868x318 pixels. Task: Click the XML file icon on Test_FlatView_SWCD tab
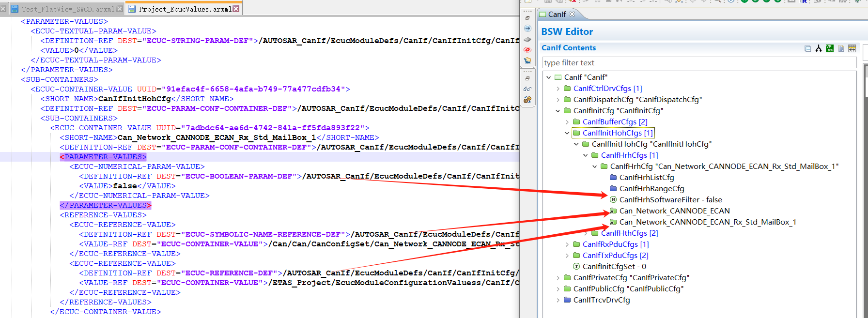(x=15, y=9)
